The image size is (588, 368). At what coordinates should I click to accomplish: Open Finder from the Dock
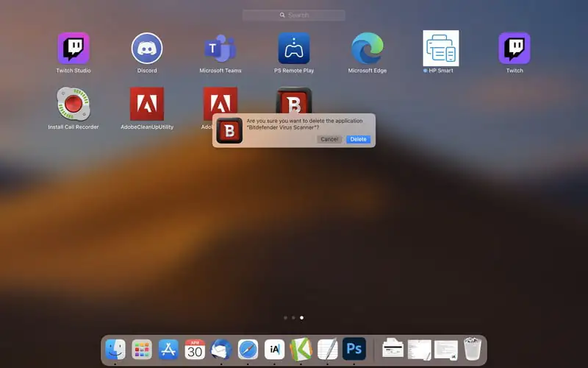[115, 349]
